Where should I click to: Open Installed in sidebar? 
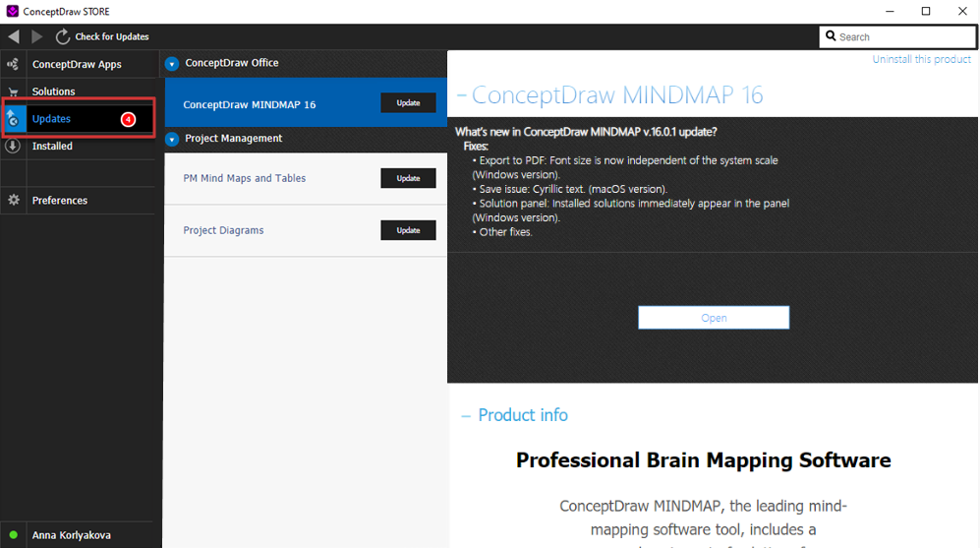pos(52,146)
